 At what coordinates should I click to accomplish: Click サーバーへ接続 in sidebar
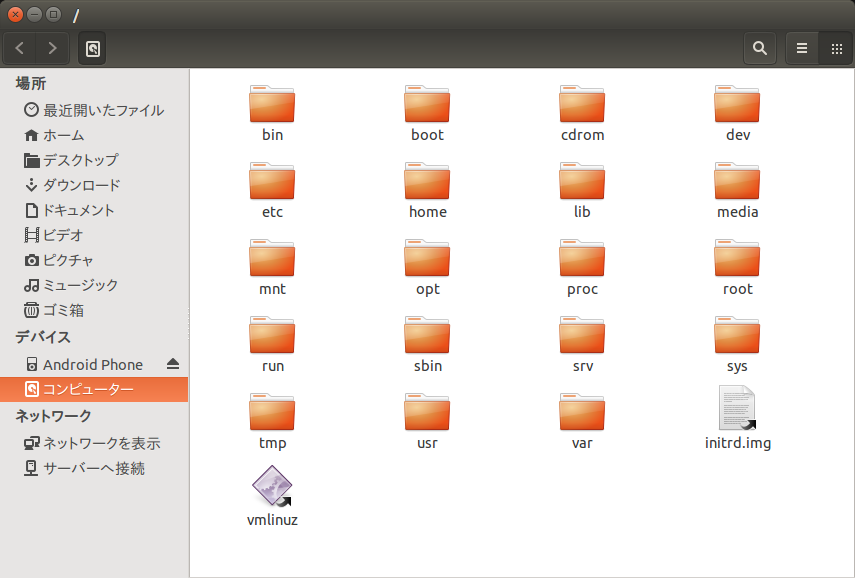[94, 468]
